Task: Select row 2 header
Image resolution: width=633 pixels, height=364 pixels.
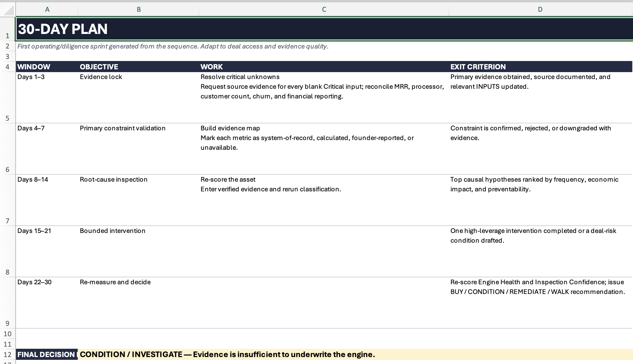Action: (8, 46)
